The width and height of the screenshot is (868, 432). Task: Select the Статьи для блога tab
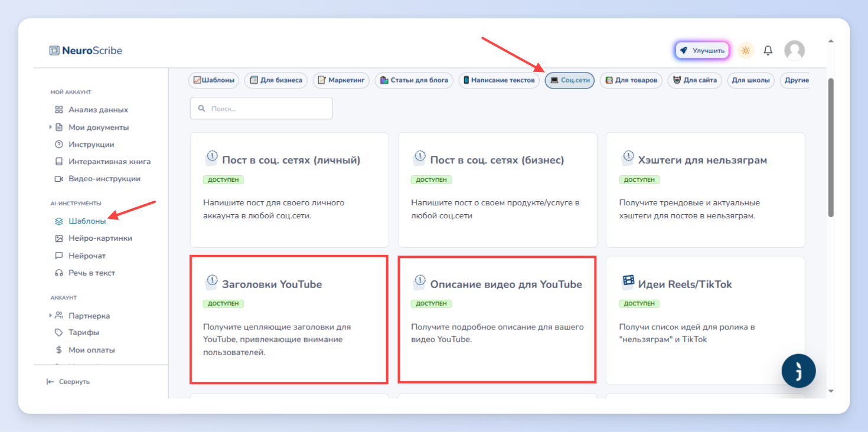point(414,80)
